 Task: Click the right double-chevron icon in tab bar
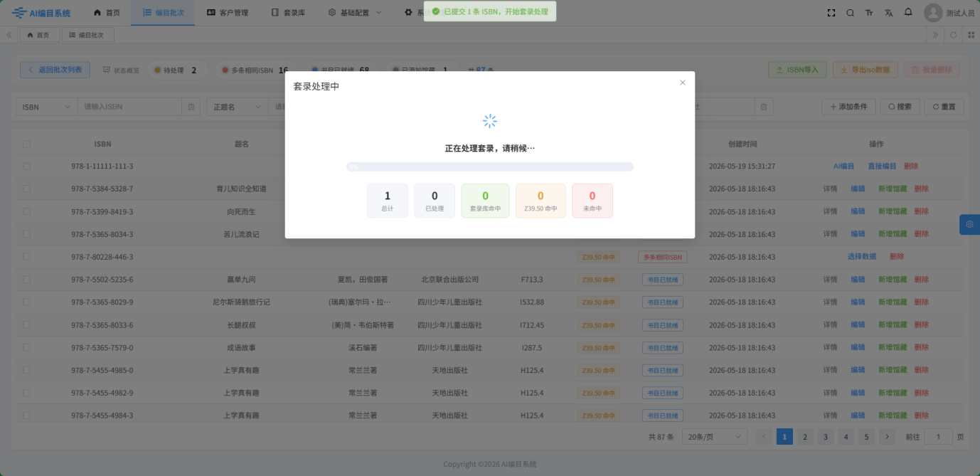click(x=935, y=35)
